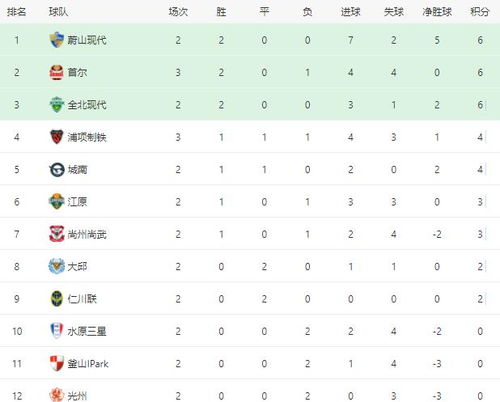Screen dimensions: 500x402
Task: Click the 大邱 team logo
Action: (x=57, y=266)
